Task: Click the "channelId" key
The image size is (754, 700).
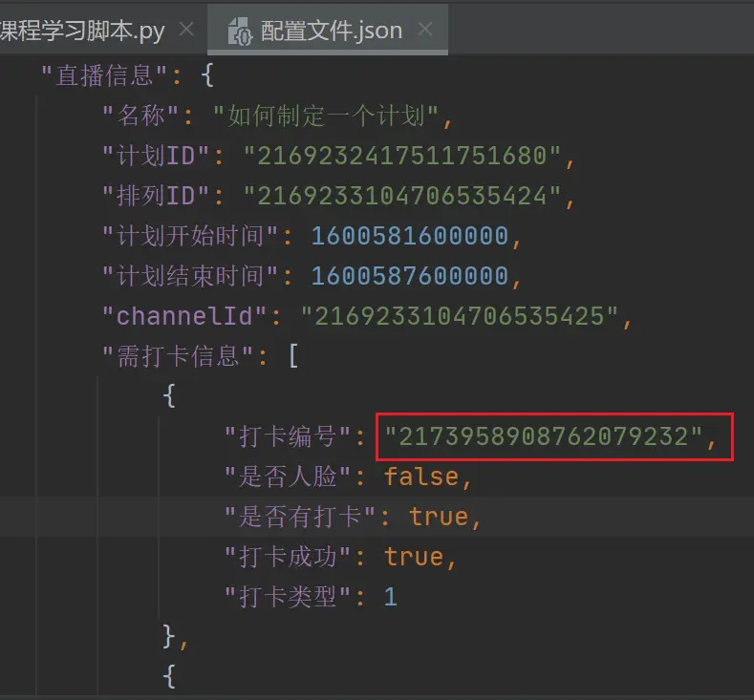Action: pos(184,316)
